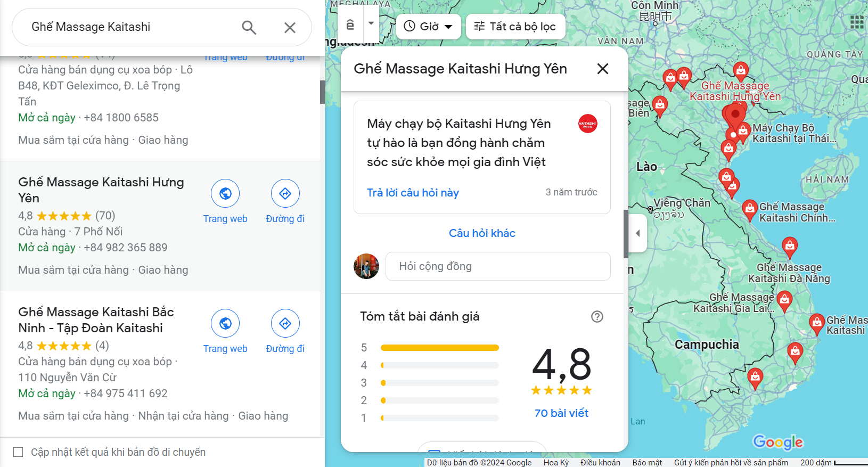Open the 70 bài viết reviews link
This screenshot has height=467, width=868.
561,413
